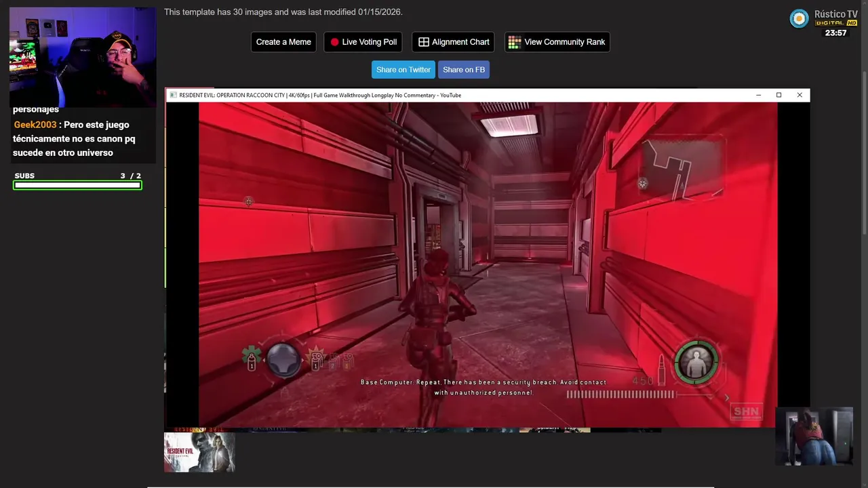Click the YouTube window title bar icon
Viewport: 868px width, 488px height.
[173, 96]
